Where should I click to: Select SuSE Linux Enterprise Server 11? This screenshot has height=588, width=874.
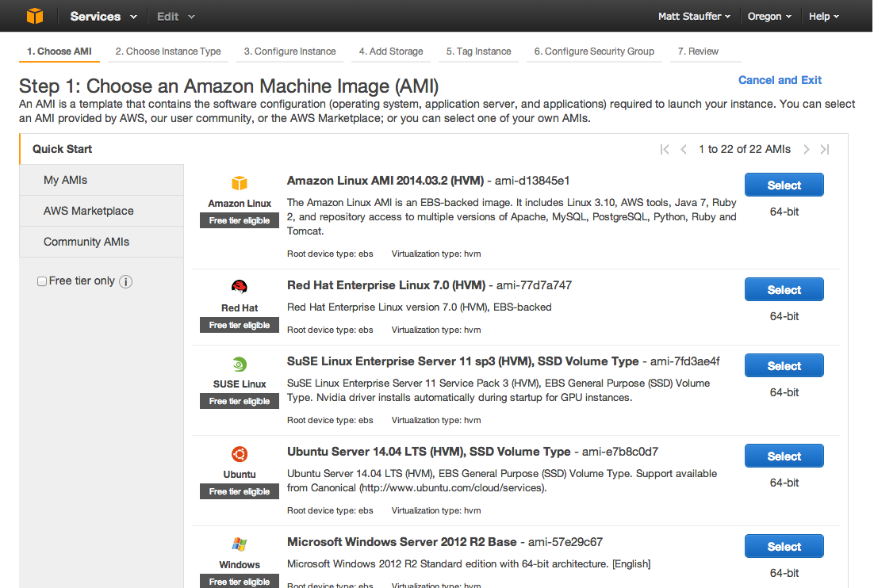[x=784, y=366]
